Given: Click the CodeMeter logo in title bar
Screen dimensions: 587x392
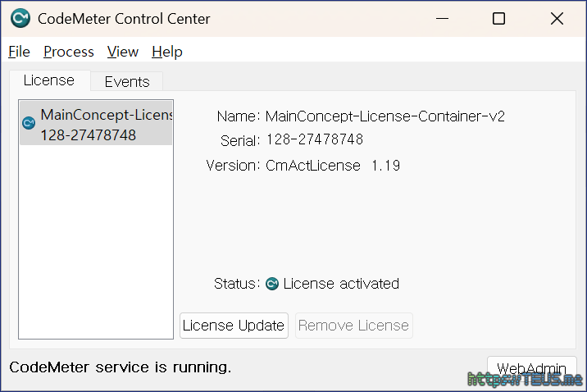Looking at the screenshot, I should pos(20,18).
